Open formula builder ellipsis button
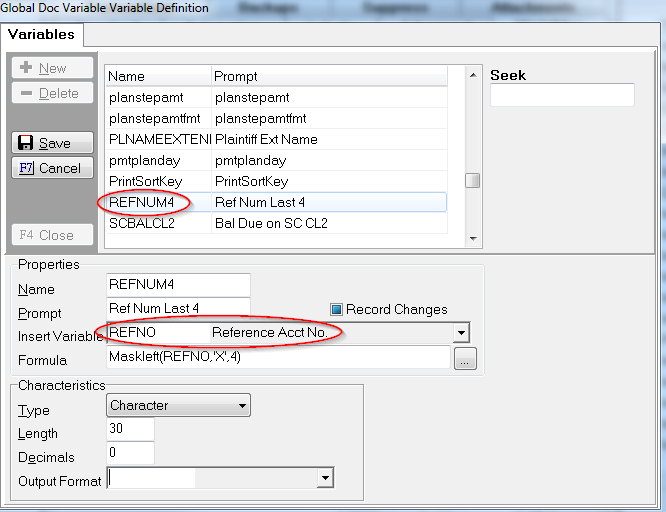The height and width of the screenshot is (512, 666). [464, 360]
